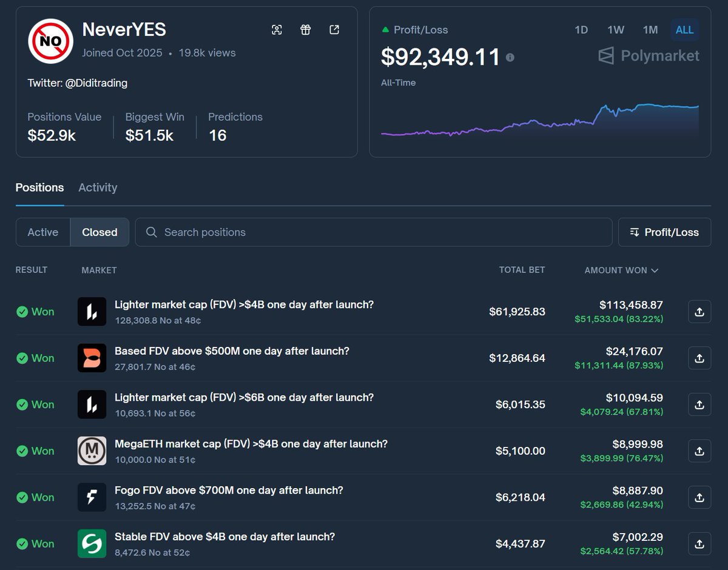Click the MARKET column header

click(99, 270)
